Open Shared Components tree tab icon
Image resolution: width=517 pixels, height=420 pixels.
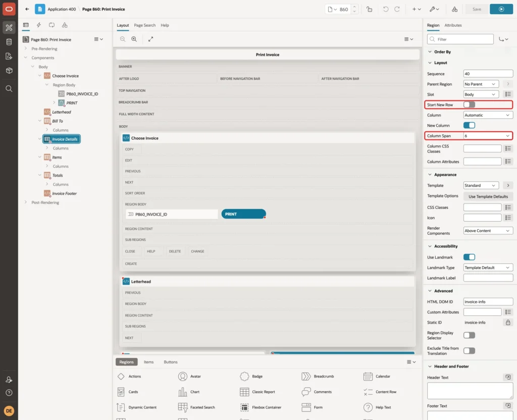tap(65, 25)
